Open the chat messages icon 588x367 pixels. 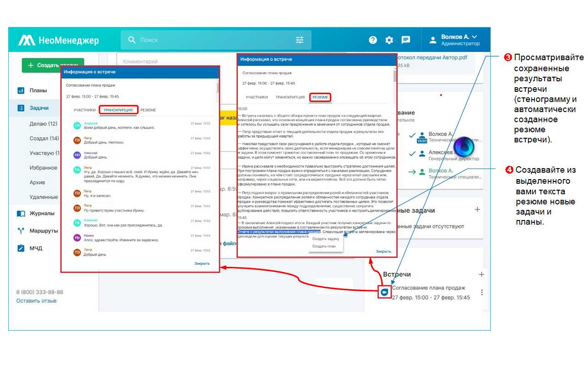406,40
